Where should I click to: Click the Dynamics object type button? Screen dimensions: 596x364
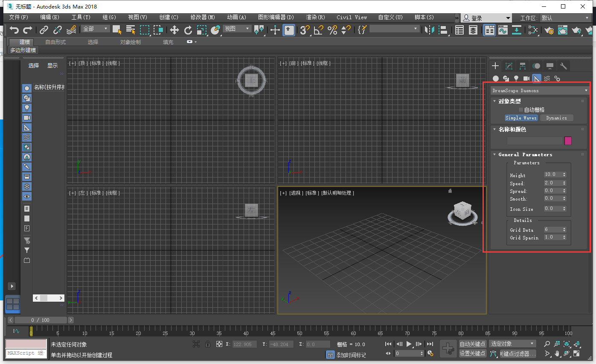pyautogui.click(x=556, y=118)
